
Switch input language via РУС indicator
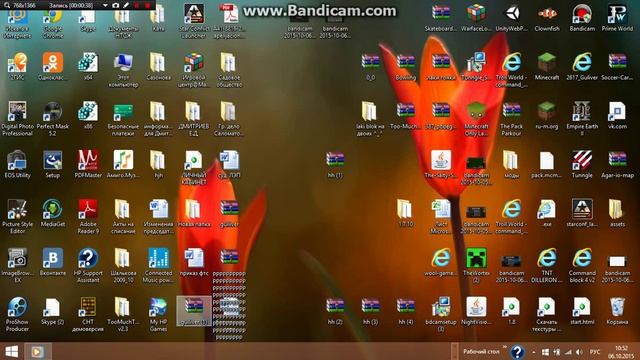coord(595,352)
